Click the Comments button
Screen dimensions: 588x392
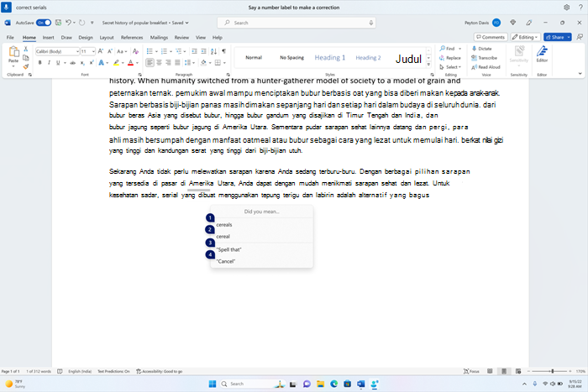(491, 37)
